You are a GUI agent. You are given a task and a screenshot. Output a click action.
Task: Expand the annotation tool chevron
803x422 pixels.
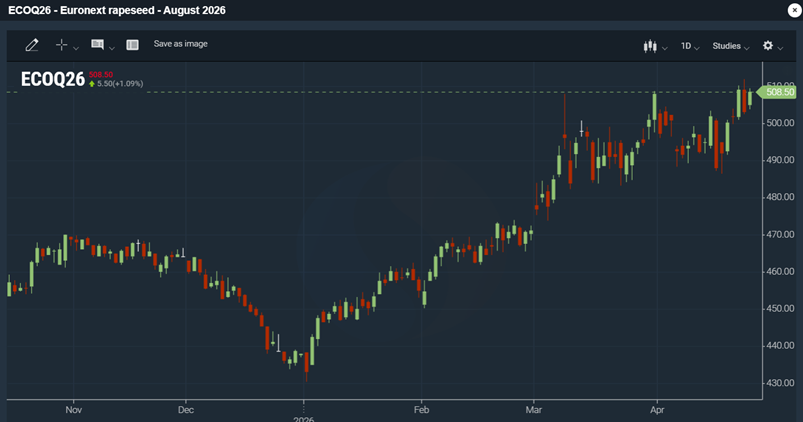coord(111,47)
